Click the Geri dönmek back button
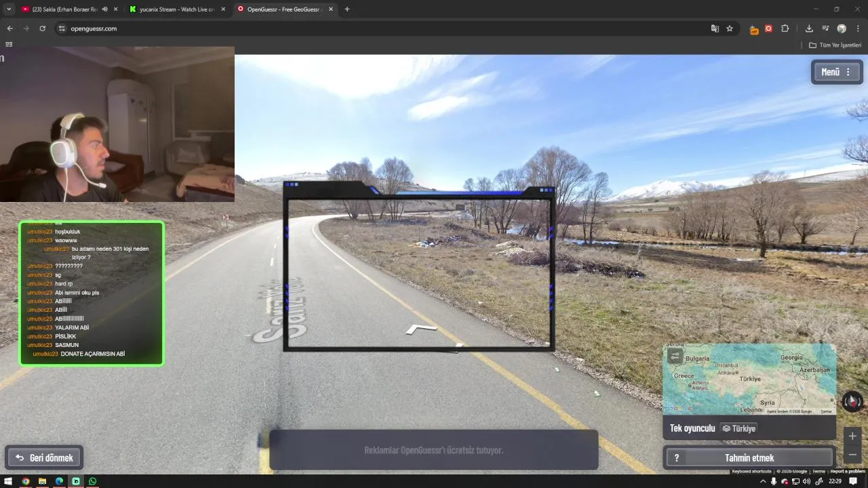Screen dimensions: 868x488 45,457
